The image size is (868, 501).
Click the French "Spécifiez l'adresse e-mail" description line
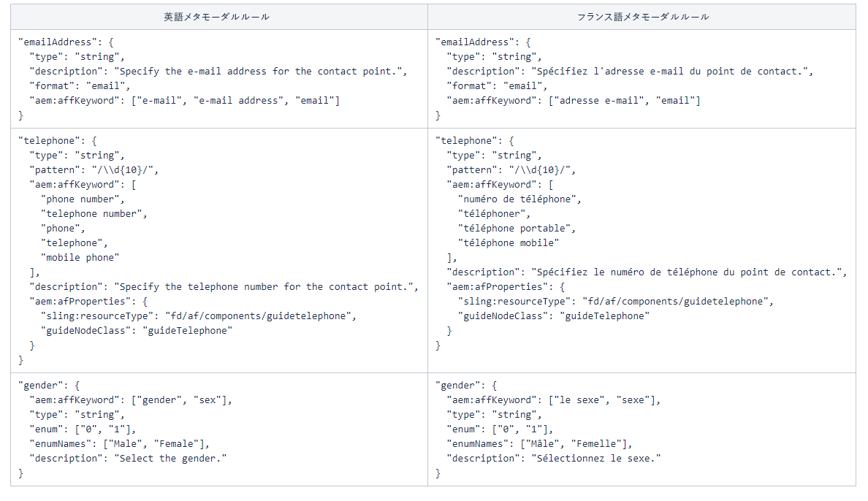(x=630, y=72)
